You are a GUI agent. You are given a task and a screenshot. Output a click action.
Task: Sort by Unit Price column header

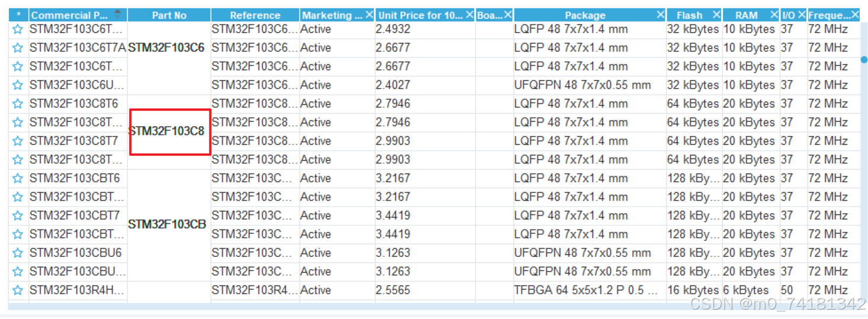point(420,15)
